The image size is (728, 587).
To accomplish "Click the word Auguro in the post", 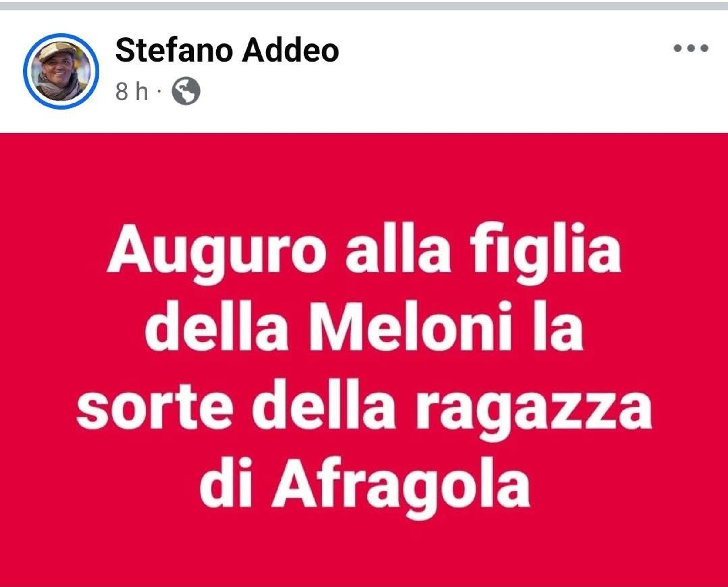I will pyautogui.click(x=217, y=254).
